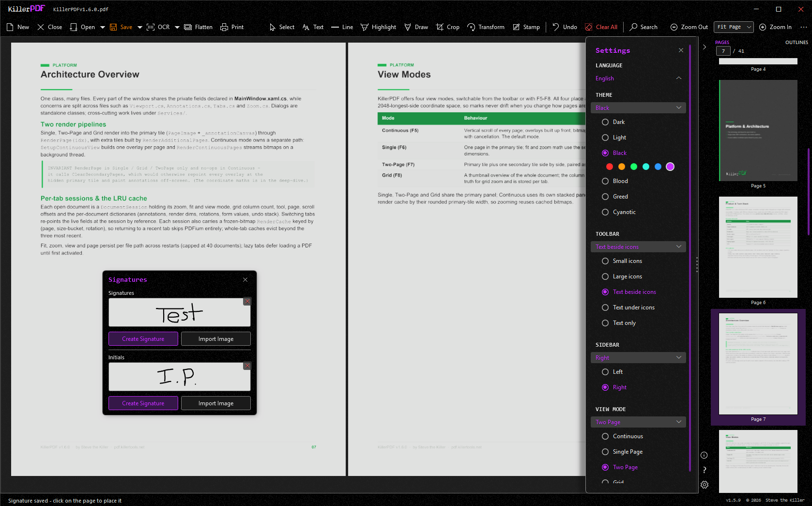Select Single Page view mode radio
The height and width of the screenshot is (506, 812).
[x=605, y=452]
